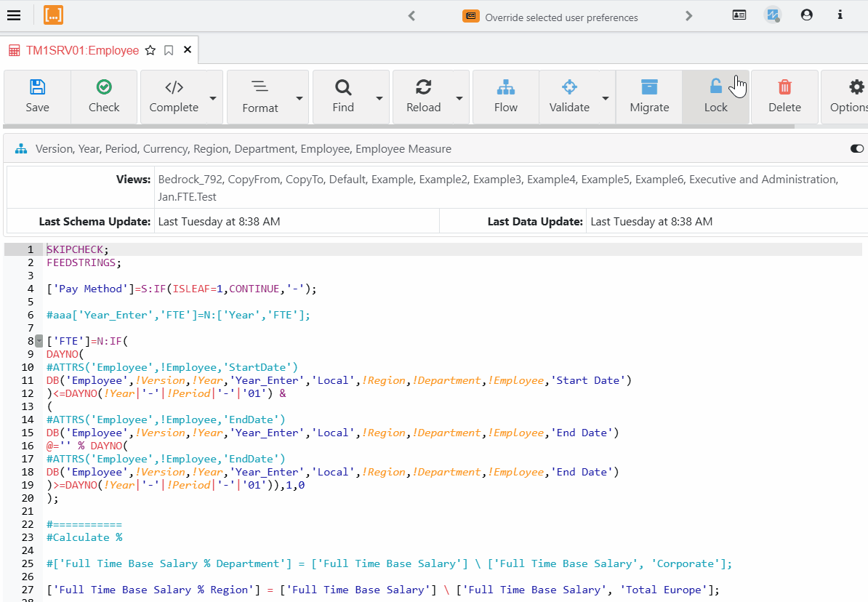
Task: Click the Migrate archive icon
Action: 649,87
